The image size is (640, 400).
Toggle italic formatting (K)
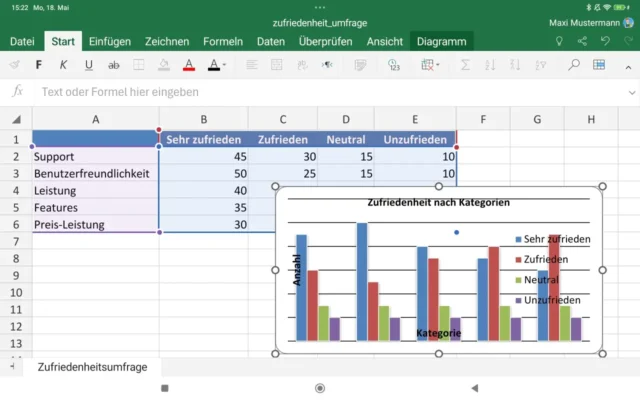click(63, 65)
